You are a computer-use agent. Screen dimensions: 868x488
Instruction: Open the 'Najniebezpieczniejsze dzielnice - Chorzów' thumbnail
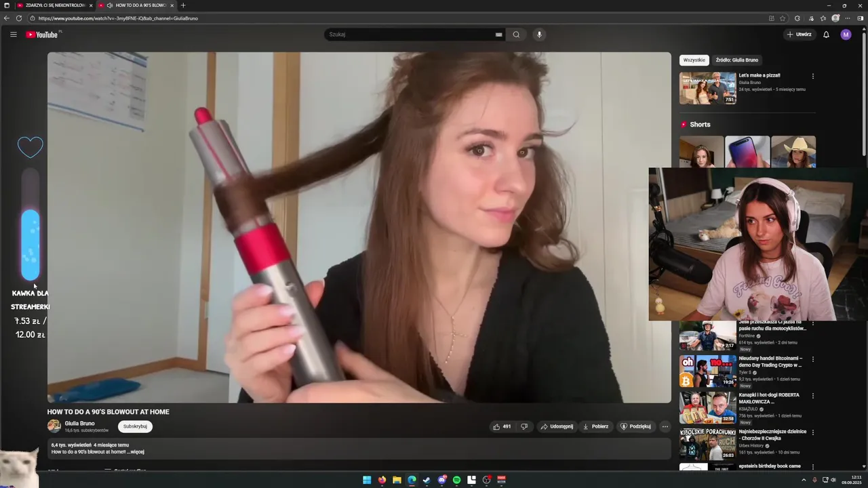tap(708, 444)
